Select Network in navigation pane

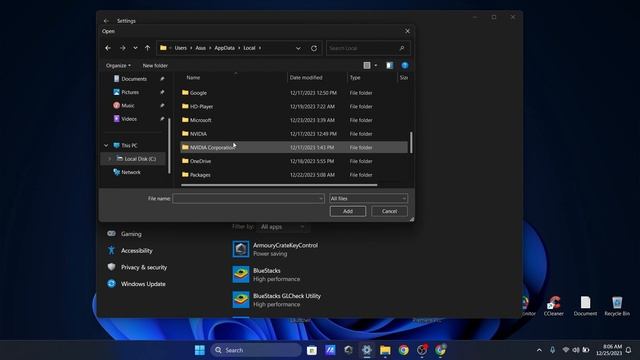click(131, 172)
